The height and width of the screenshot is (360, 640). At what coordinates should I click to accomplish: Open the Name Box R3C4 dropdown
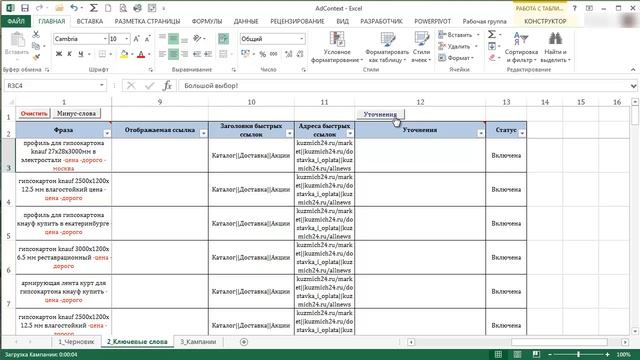tap(102, 86)
